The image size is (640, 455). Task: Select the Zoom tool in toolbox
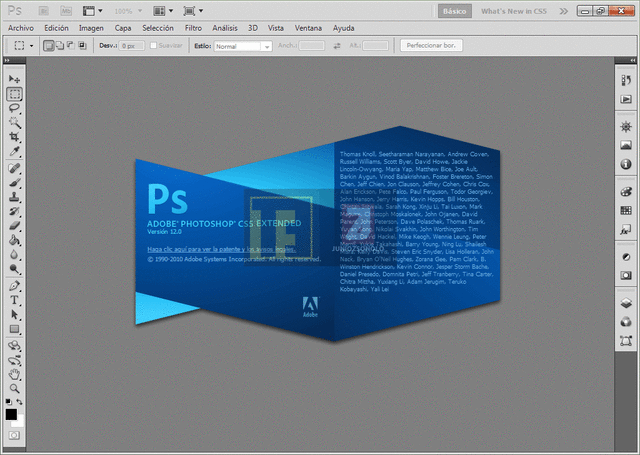pyautogui.click(x=14, y=388)
